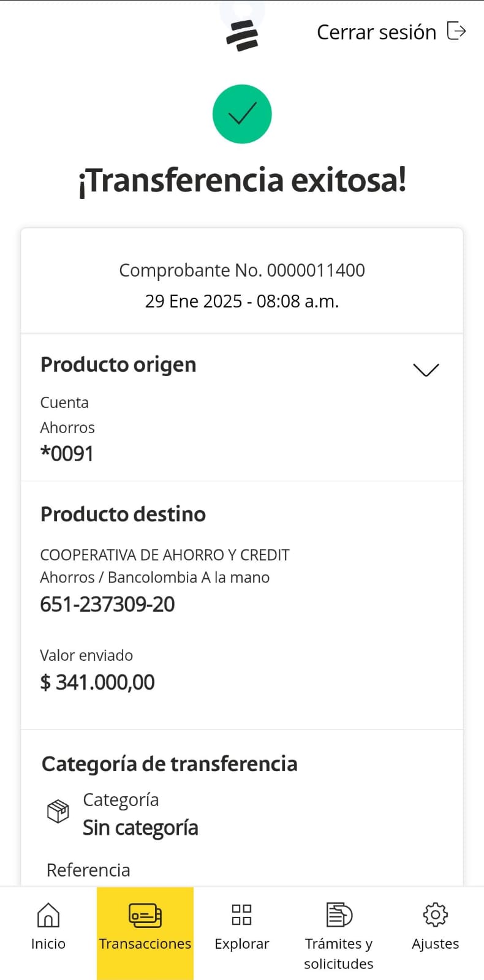The height and width of the screenshot is (980, 484).
Task: Switch to the Inicio tab
Action: (x=48, y=943)
